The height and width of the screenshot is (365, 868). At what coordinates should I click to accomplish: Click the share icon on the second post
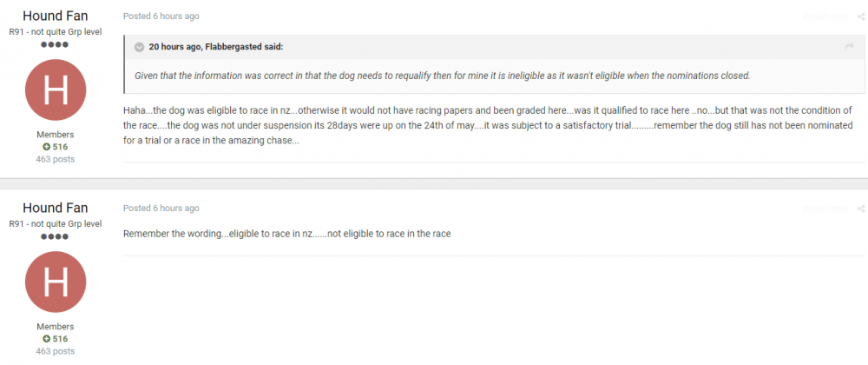coord(860,209)
